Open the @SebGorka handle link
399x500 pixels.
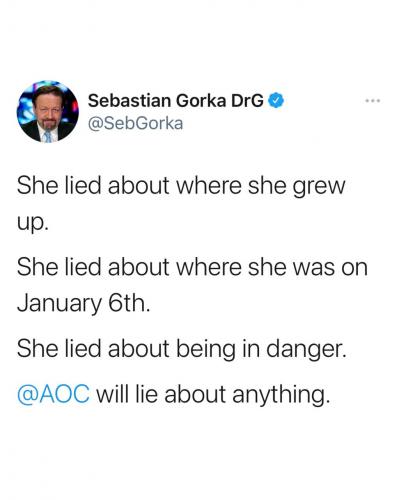point(136,123)
